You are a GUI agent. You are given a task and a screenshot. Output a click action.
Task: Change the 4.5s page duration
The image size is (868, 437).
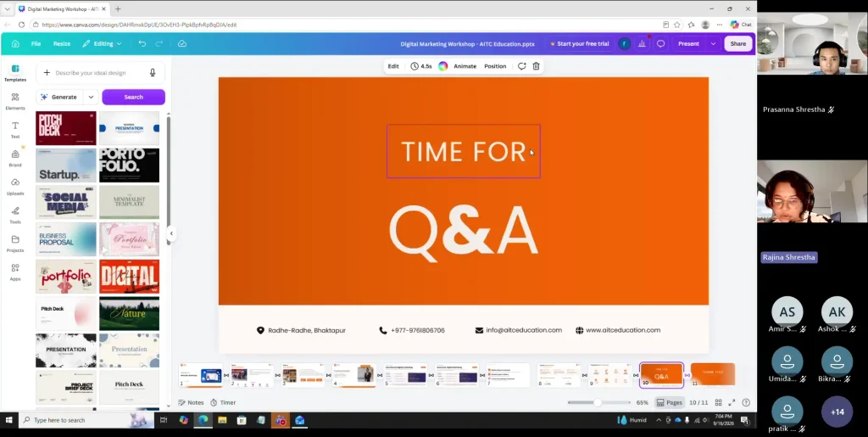coord(421,66)
